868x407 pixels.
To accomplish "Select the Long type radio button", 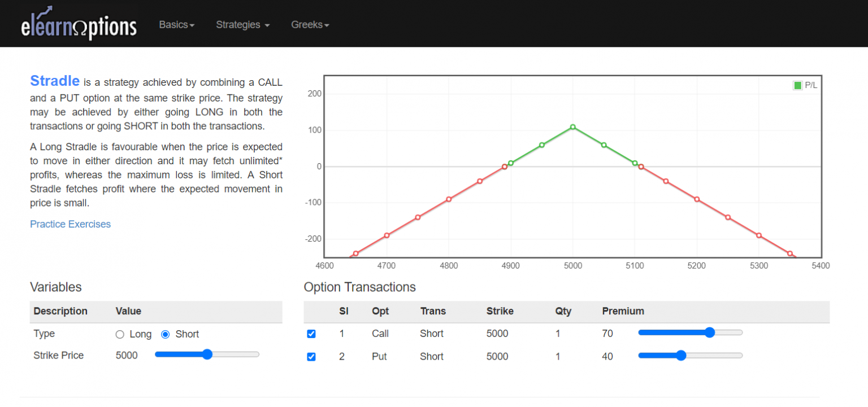I will (120, 334).
